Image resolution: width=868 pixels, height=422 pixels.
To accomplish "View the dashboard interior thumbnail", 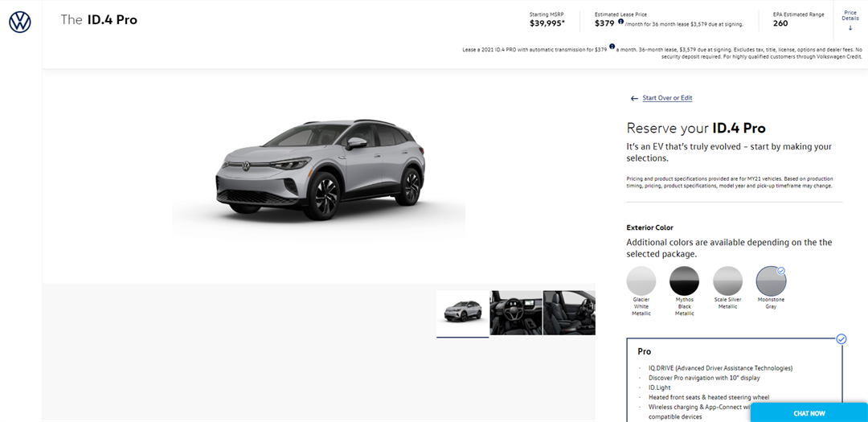I will (516, 313).
